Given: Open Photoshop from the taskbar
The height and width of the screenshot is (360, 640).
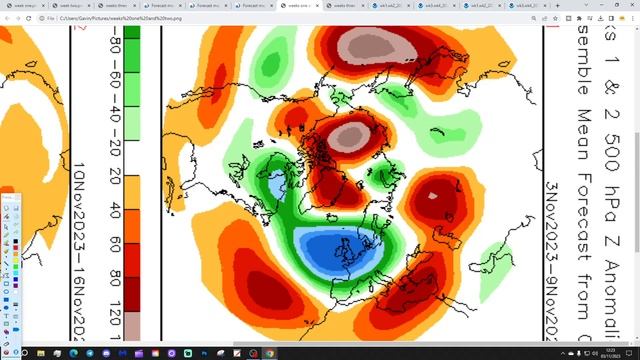Looking at the screenshot, I should [x=204, y=353].
